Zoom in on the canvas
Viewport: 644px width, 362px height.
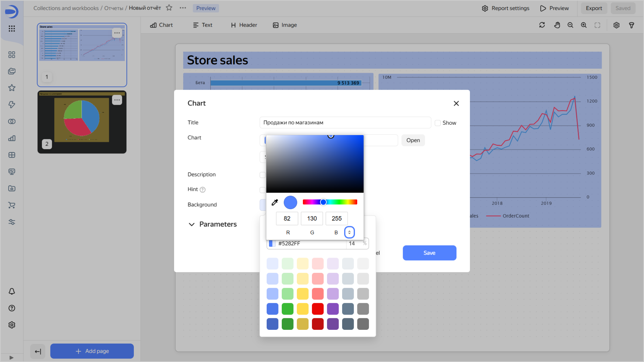tap(584, 25)
